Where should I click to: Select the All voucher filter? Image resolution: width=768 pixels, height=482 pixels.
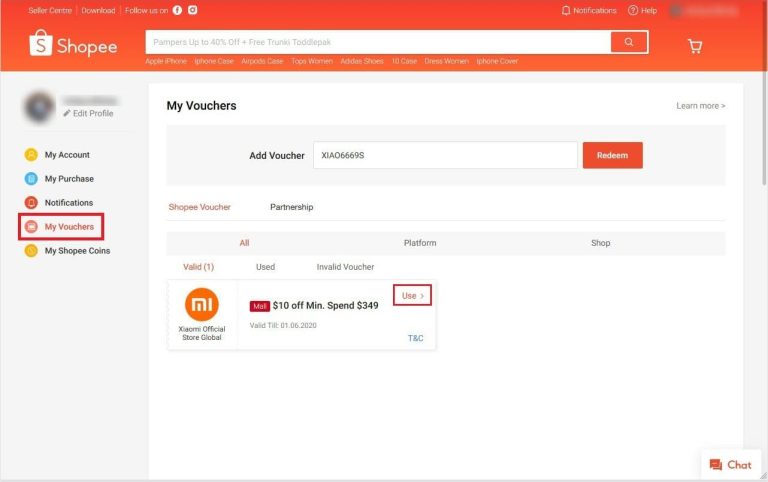(244, 243)
